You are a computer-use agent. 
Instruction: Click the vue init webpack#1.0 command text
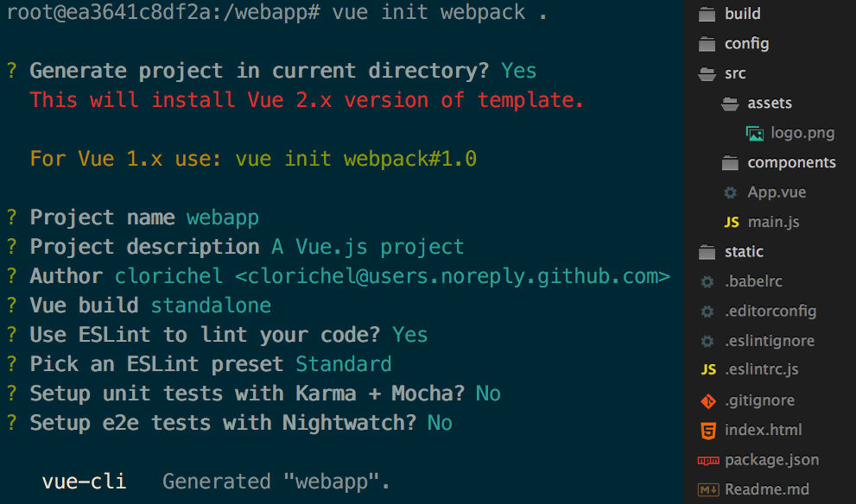tap(356, 159)
